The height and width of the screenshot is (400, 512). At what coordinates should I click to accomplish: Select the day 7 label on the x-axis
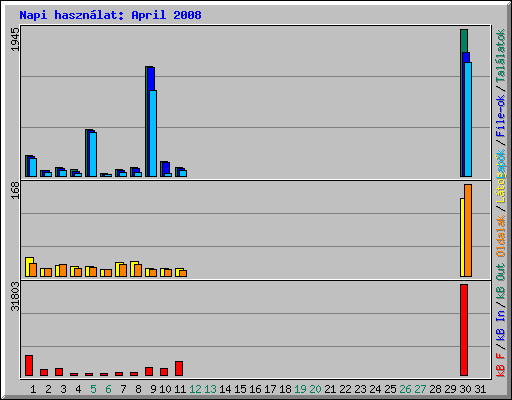point(123,389)
